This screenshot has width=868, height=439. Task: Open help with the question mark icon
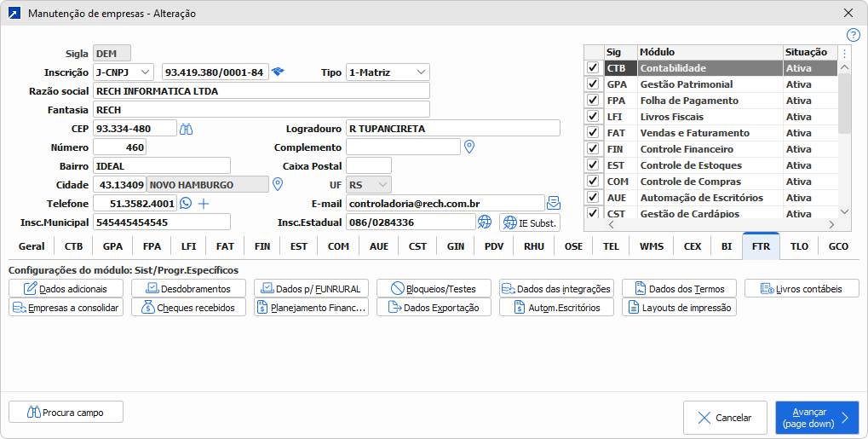coord(854,35)
